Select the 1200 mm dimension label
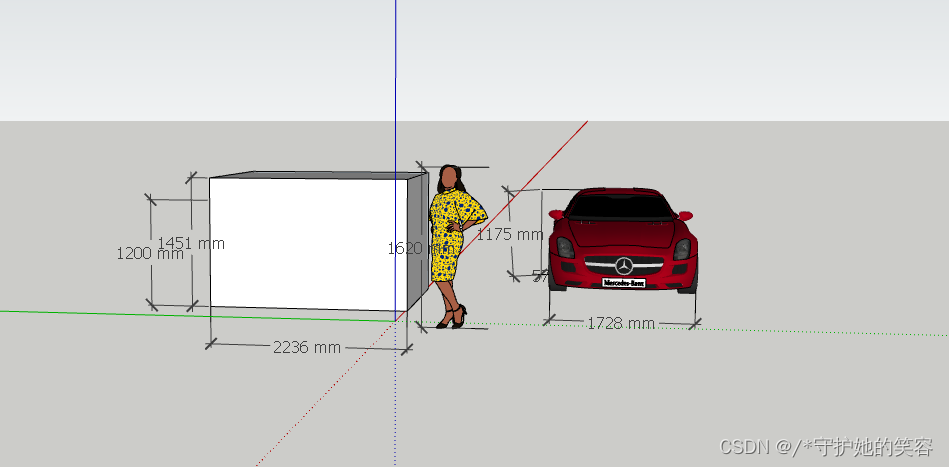This screenshot has width=949, height=467. 149,253
